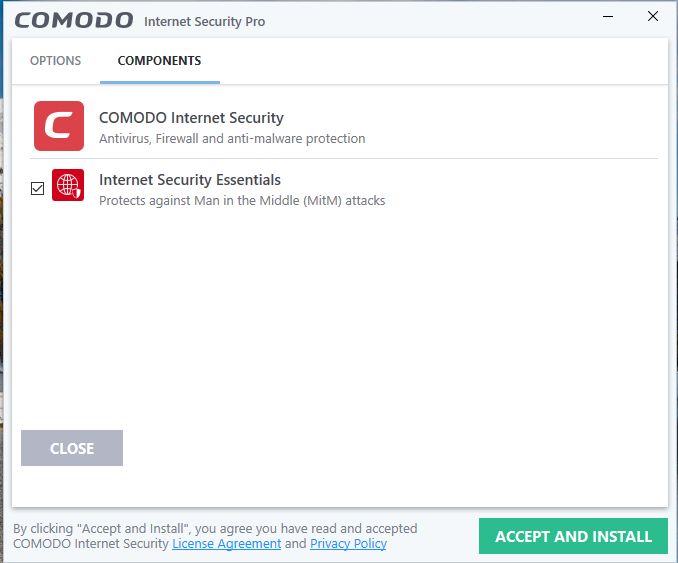Click the "By clicking Accept and Install" disclaimer text

pyautogui.click(x=215, y=528)
